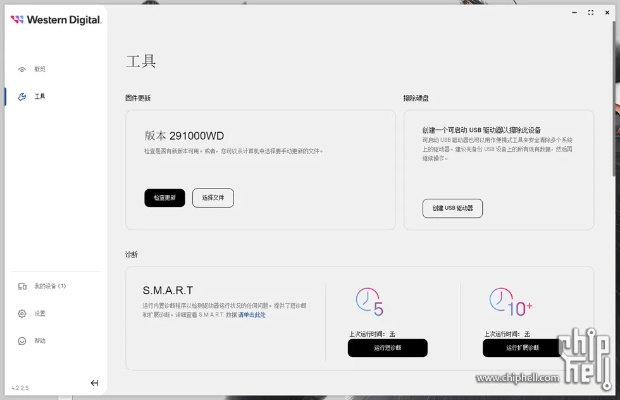Start 运行短诊断 short diagnostic

[x=387, y=348]
